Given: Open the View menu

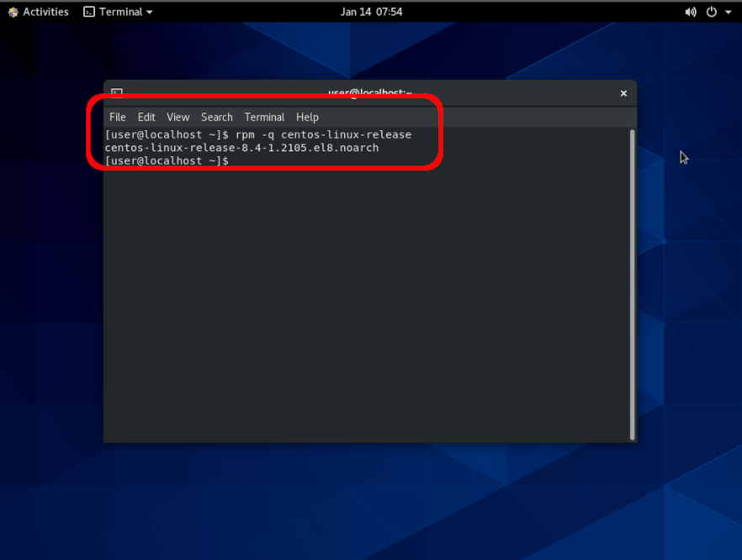Looking at the screenshot, I should pos(178,117).
